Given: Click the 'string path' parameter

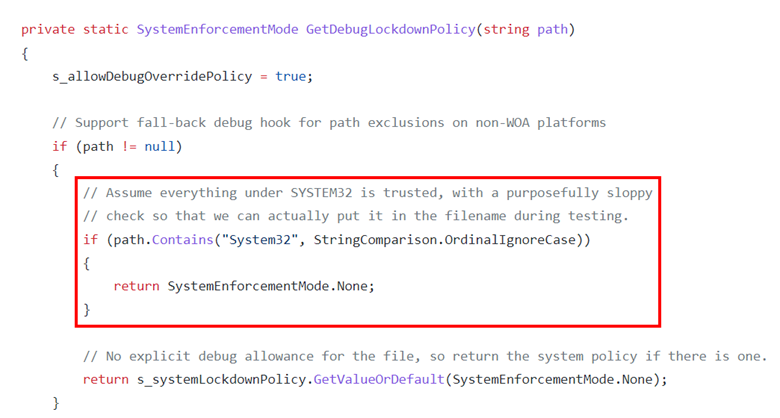Looking at the screenshot, I should (525, 29).
